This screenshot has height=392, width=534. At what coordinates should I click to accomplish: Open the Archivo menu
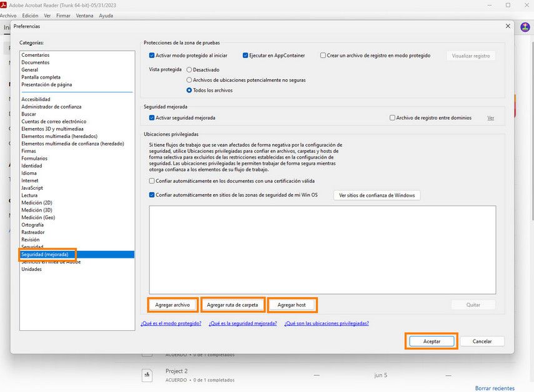(x=8, y=16)
